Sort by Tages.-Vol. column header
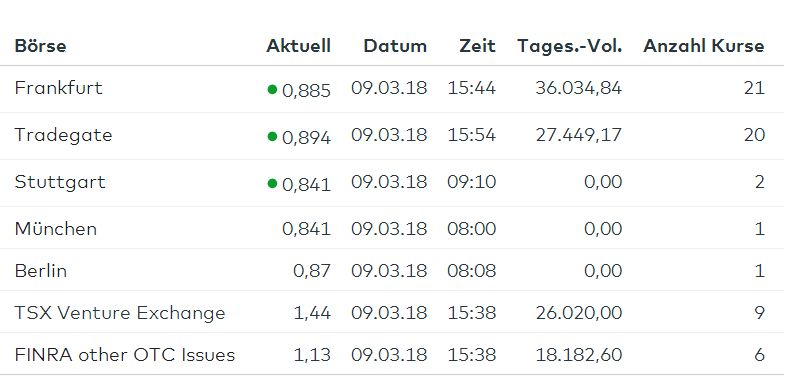 click(570, 46)
